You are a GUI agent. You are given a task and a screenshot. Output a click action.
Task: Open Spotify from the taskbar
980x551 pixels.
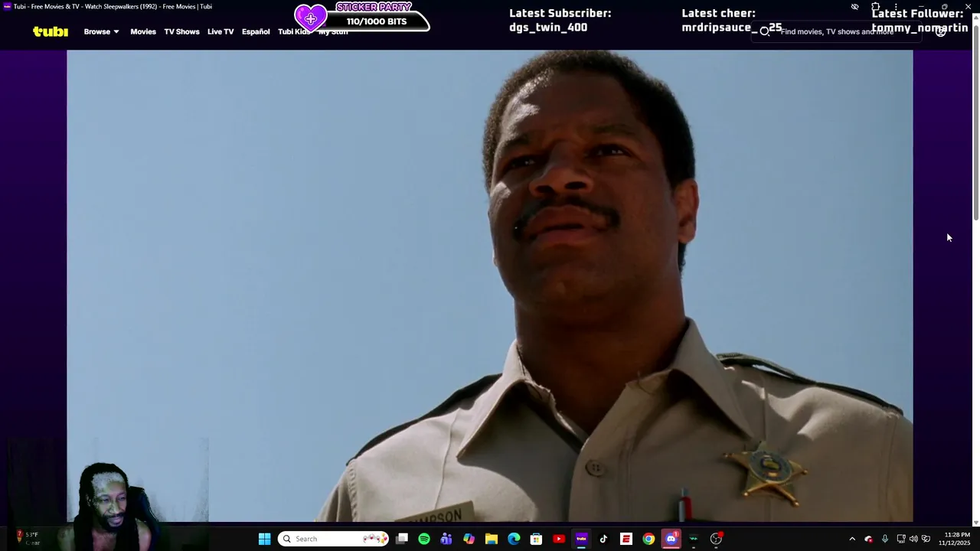(x=424, y=539)
